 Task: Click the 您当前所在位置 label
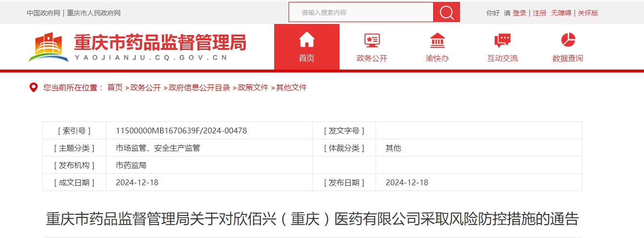(73, 87)
